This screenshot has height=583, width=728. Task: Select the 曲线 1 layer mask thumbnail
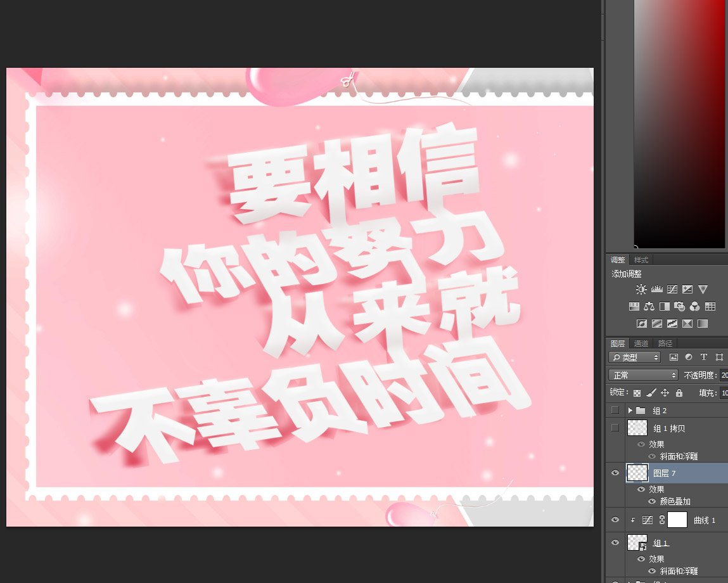tap(677, 520)
